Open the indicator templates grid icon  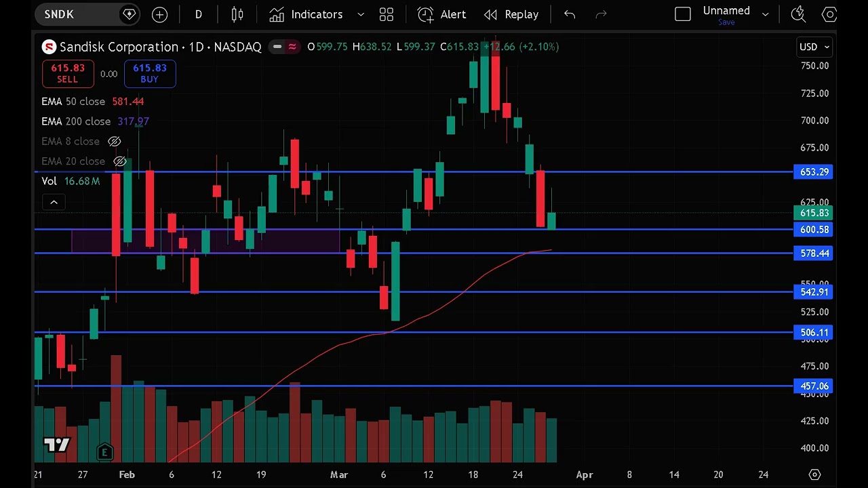coord(387,14)
